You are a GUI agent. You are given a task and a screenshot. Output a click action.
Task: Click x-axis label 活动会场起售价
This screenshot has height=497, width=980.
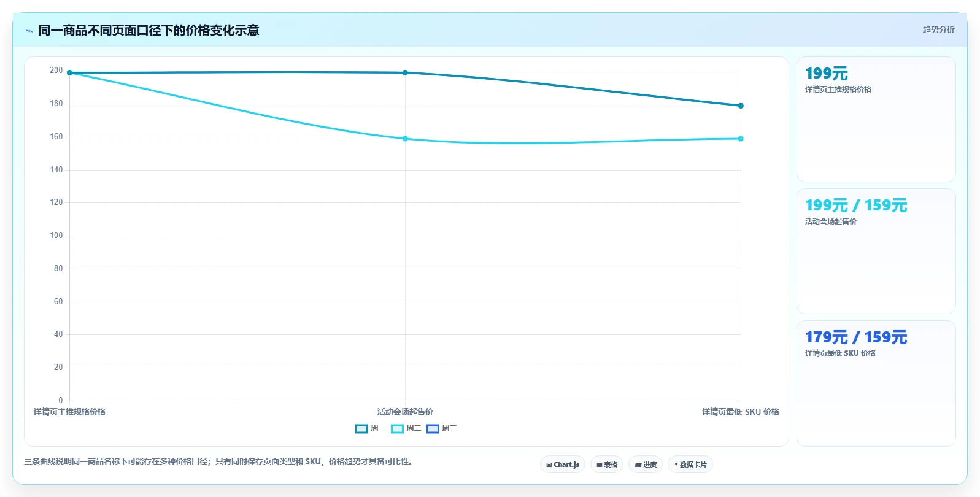click(405, 412)
